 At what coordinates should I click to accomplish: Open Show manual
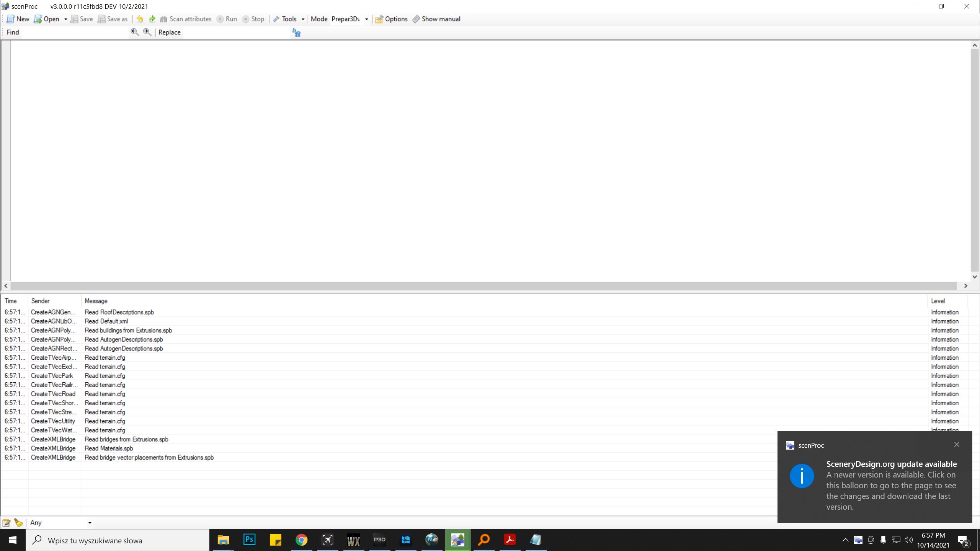click(x=436, y=19)
